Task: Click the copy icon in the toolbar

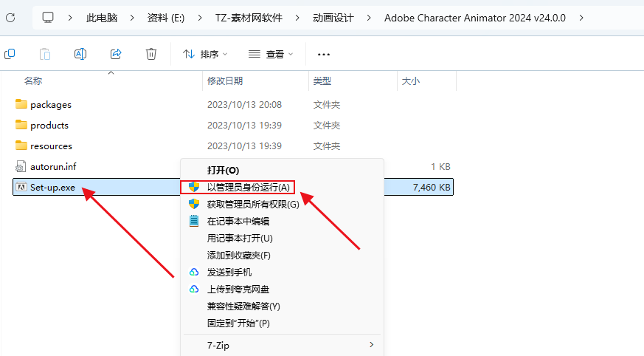Action: point(10,54)
